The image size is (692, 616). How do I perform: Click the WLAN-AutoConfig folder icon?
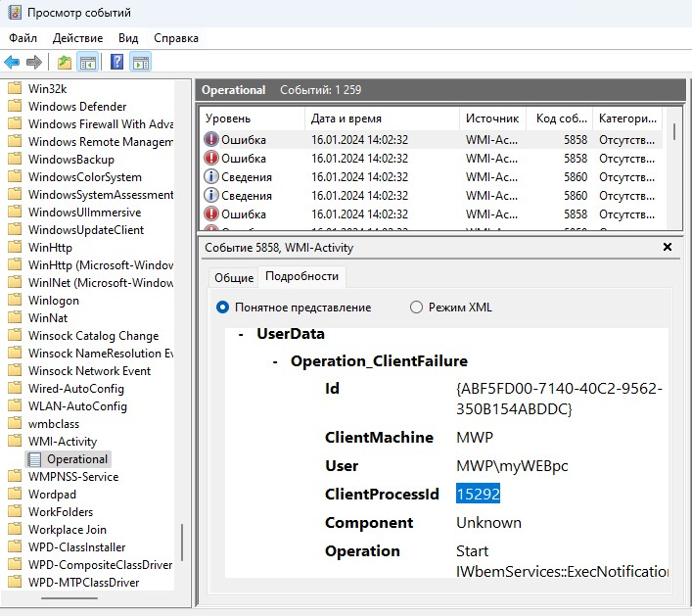15,405
